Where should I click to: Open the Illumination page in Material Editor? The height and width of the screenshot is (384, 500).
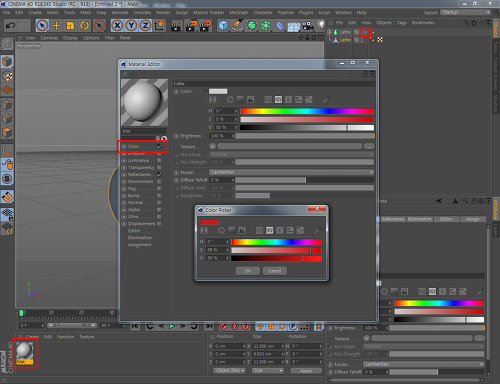click(140, 238)
